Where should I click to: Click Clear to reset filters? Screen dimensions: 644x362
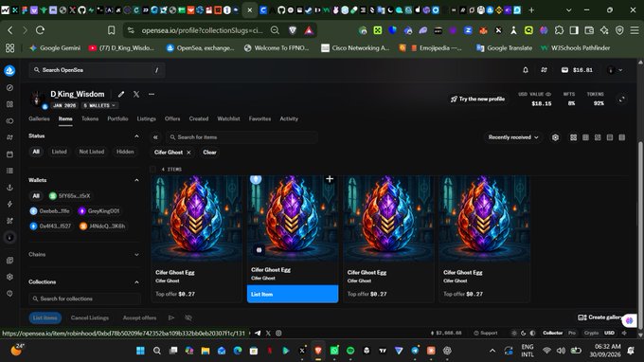[209, 153]
